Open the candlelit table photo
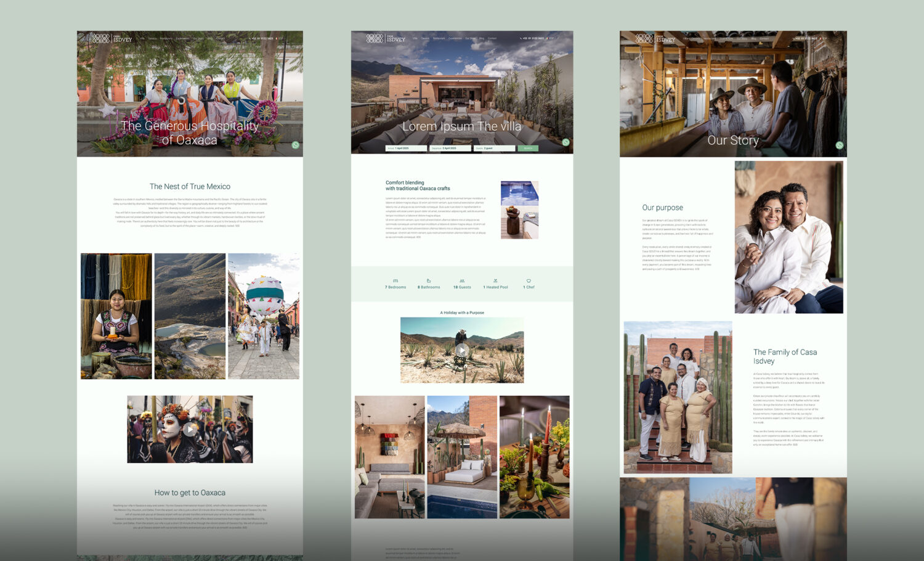 (x=535, y=457)
